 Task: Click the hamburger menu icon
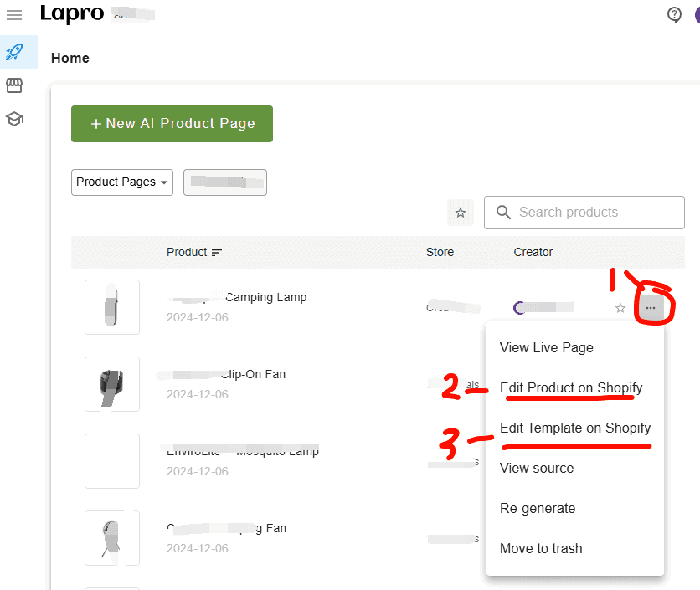point(14,15)
